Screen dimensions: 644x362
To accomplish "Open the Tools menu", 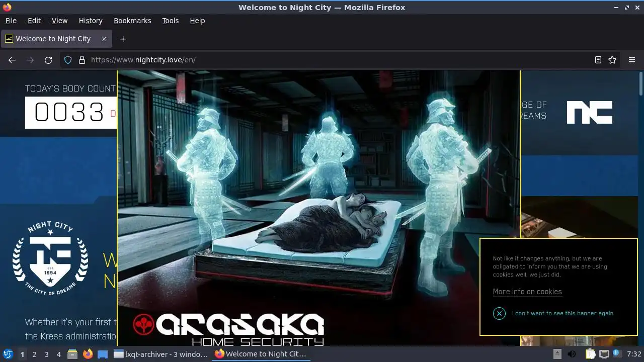I will pyautogui.click(x=171, y=21).
